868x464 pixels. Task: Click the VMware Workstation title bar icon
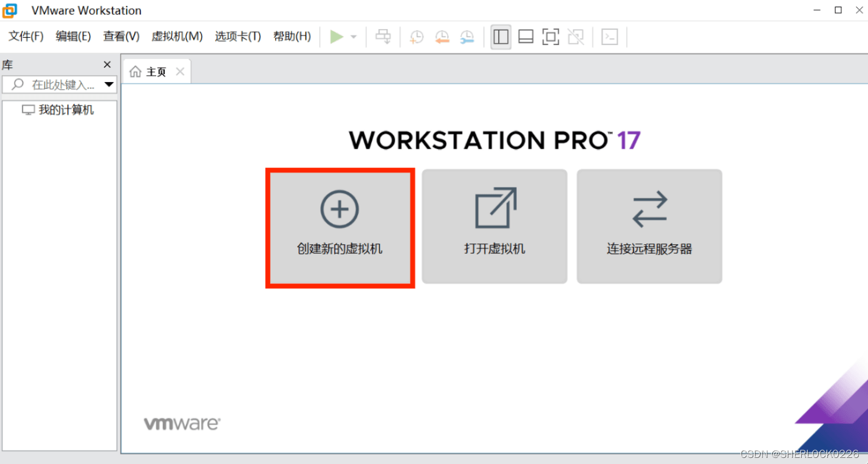[10, 10]
